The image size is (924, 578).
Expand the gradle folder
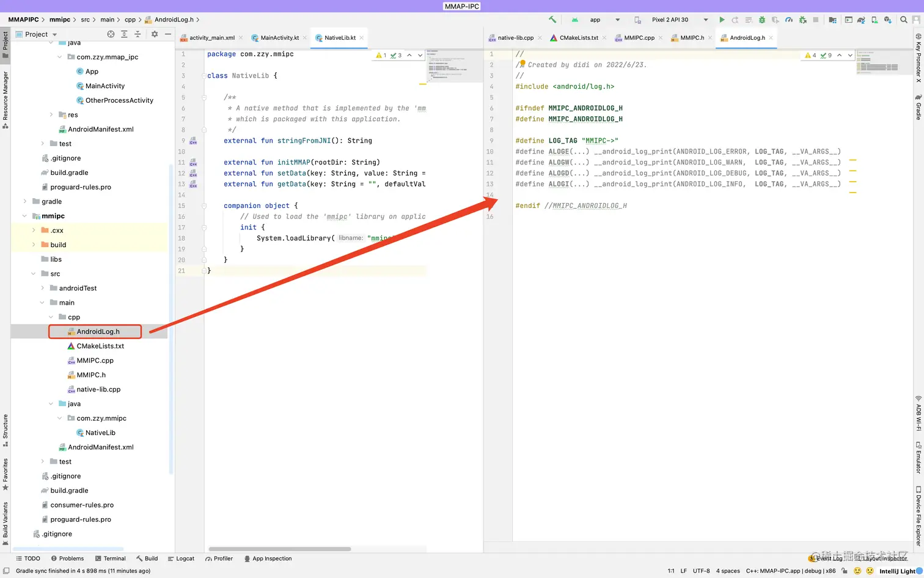[25, 201]
